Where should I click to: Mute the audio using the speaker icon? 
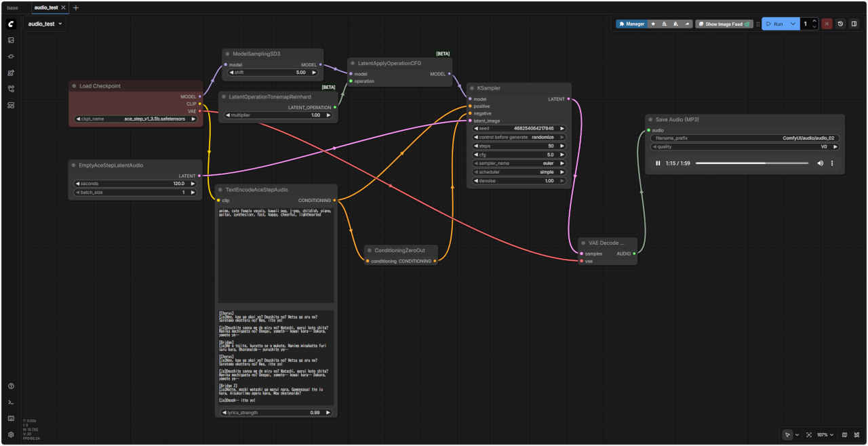820,163
